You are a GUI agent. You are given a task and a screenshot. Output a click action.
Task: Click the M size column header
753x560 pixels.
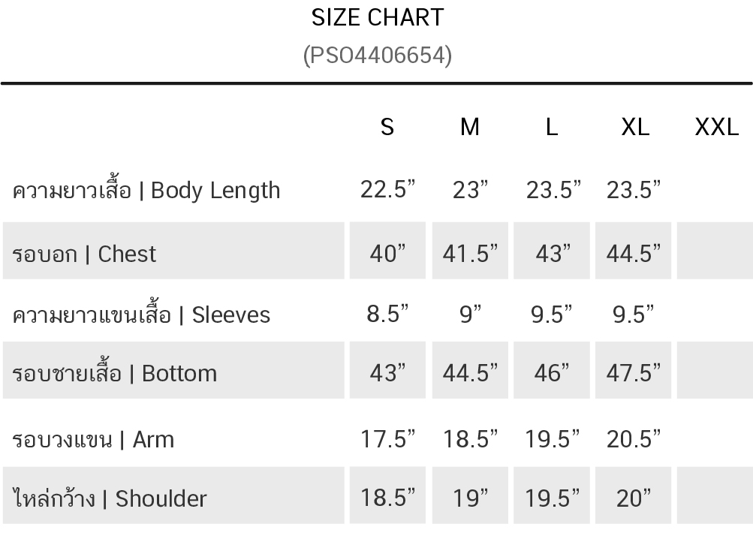pyautogui.click(x=470, y=128)
